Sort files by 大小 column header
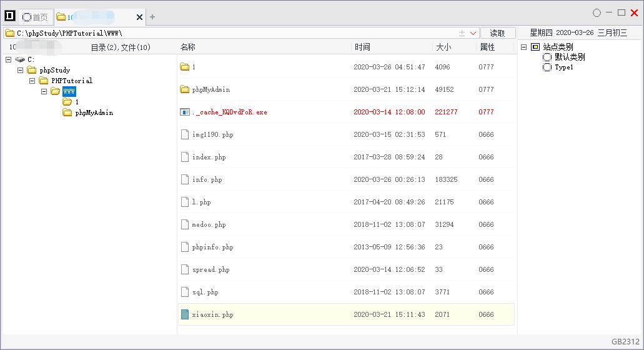Screen dimensions: 644x350 point(443,47)
